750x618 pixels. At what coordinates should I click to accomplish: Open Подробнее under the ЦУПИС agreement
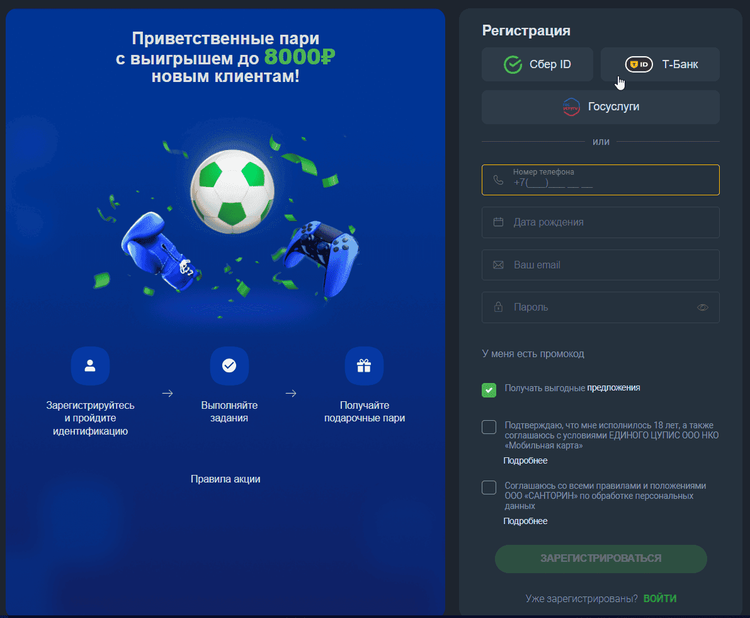pos(525,461)
